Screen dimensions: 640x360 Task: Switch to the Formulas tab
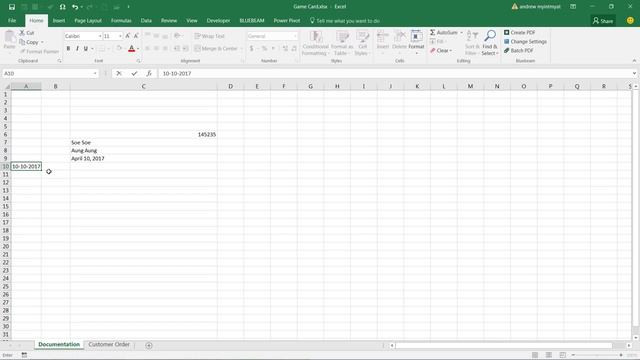121,20
